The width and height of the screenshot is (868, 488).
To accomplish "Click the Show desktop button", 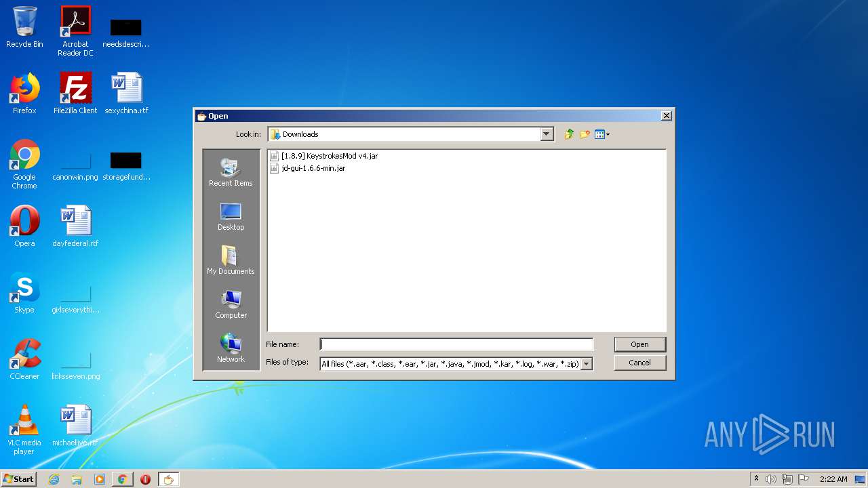I will point(861,479).
